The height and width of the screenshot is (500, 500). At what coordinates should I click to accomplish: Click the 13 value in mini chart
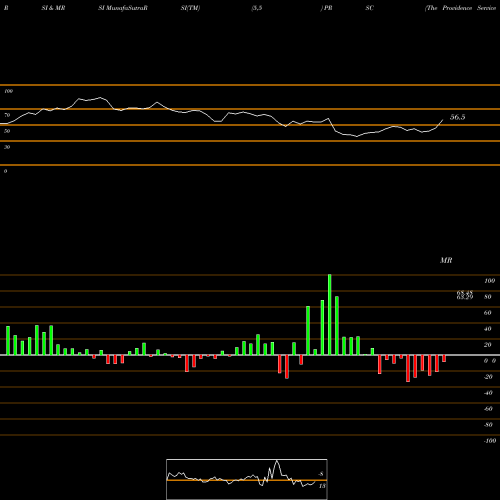[x=322, y=486]
